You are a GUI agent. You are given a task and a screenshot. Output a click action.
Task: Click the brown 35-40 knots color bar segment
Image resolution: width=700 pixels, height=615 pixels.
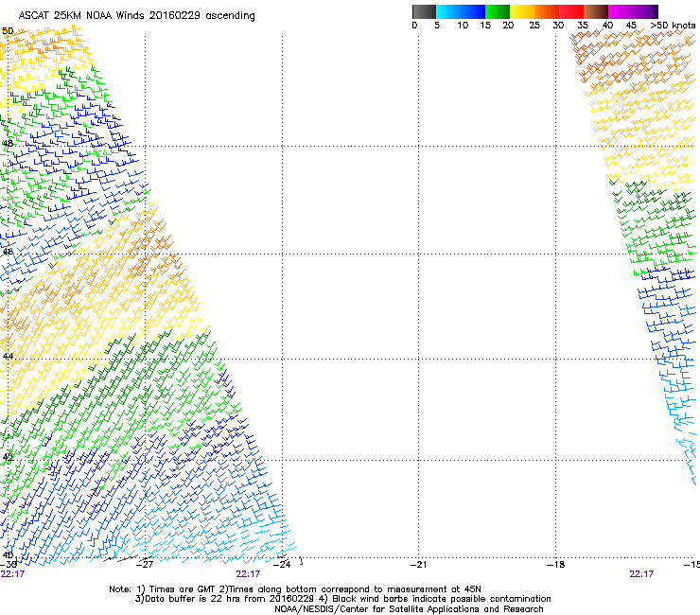coord(596,11)
